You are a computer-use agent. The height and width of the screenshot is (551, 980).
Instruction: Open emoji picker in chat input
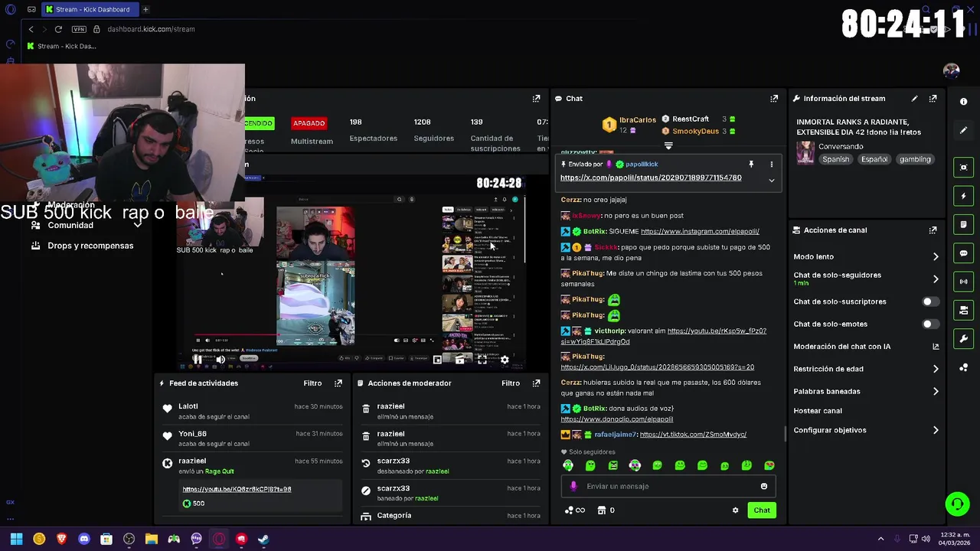pyautogui.click(x=763, y=487)
